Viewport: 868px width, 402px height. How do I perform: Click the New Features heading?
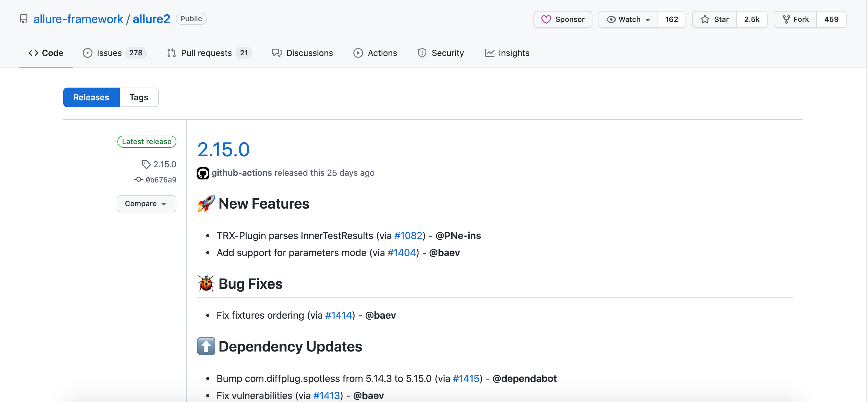(x=264, y=203)
